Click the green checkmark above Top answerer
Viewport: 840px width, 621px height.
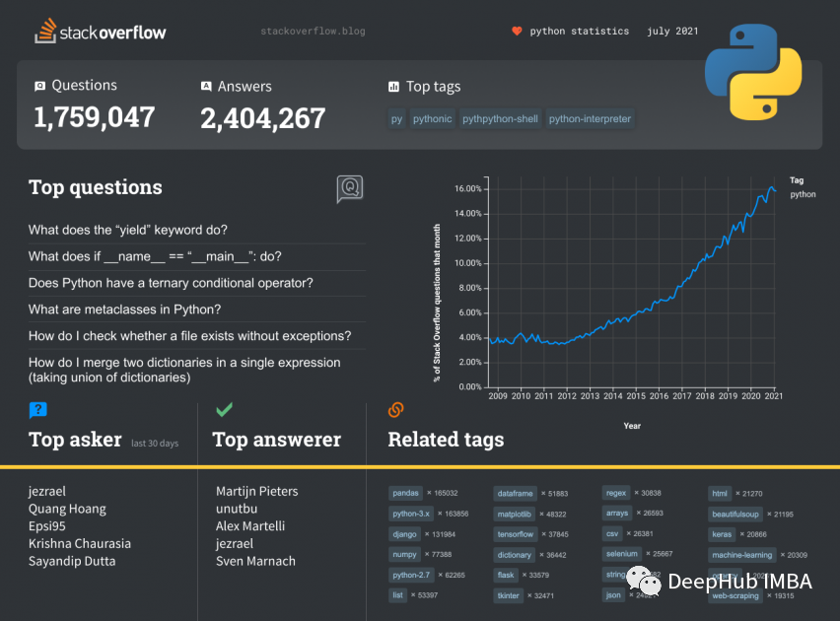click(222, 408)
